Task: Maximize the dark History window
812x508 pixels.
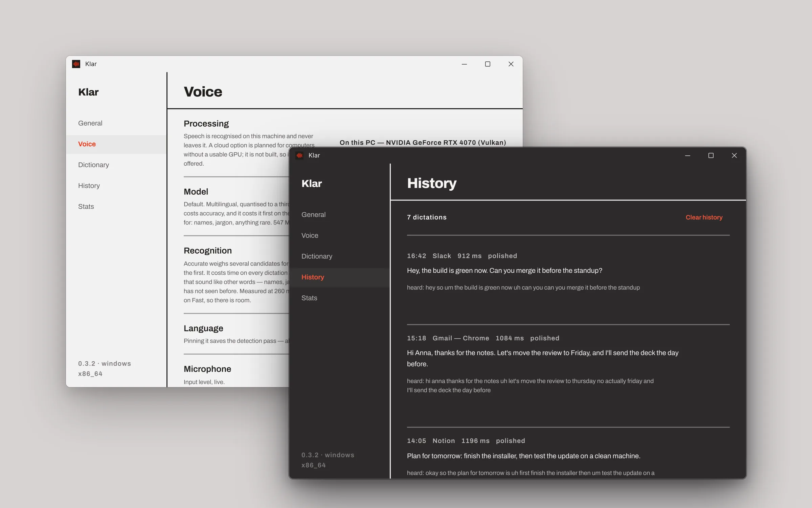Action: [711, 155]
